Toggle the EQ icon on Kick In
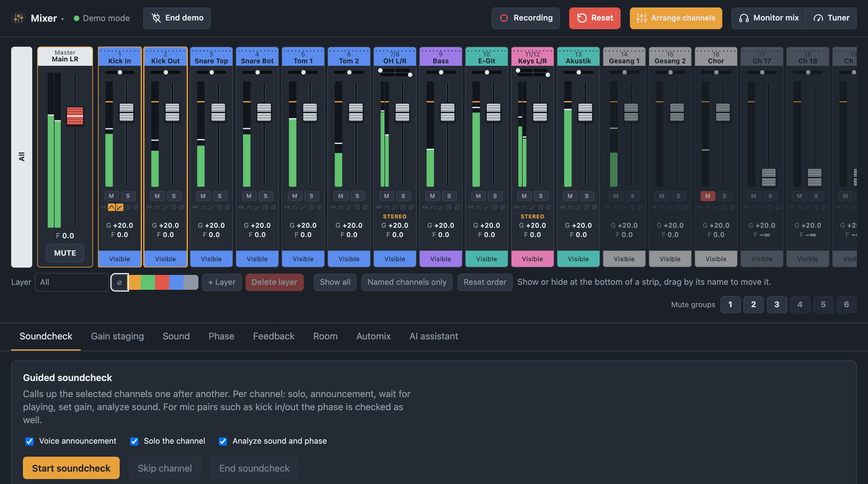This screenshot has height=484, width=868. pos(112,207)
